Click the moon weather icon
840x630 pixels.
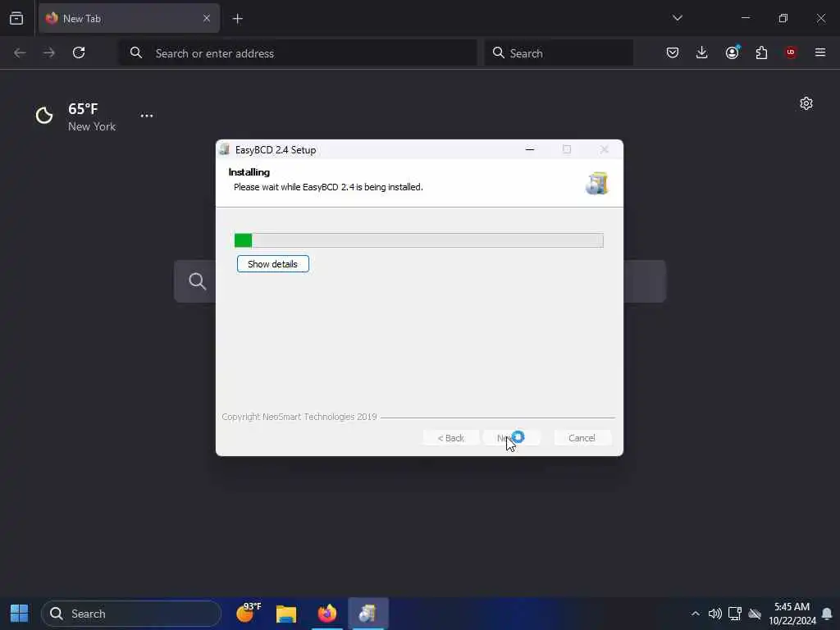tap(44, 115)
